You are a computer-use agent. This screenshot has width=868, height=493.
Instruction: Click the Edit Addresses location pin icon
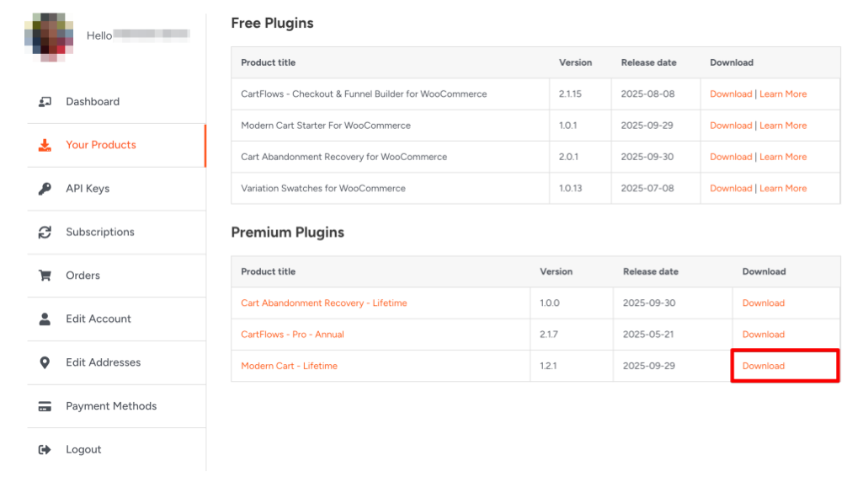click(45, 362)
